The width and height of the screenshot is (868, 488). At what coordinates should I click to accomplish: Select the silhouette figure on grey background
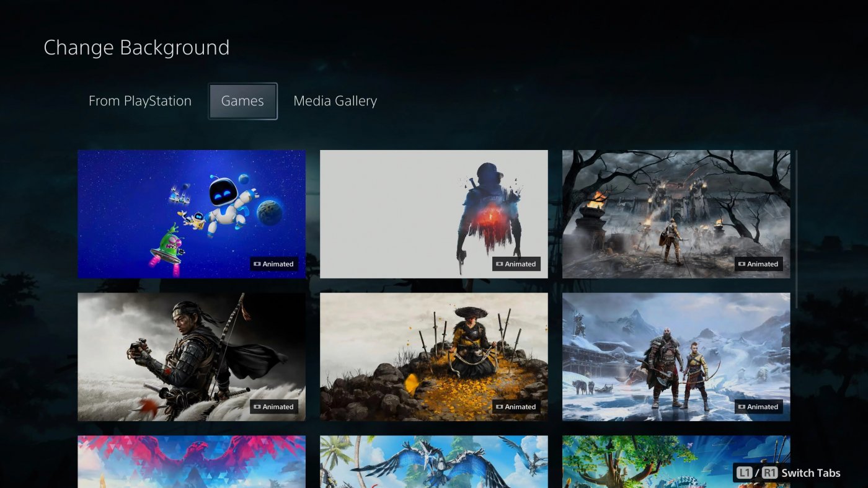click(434, 214)
